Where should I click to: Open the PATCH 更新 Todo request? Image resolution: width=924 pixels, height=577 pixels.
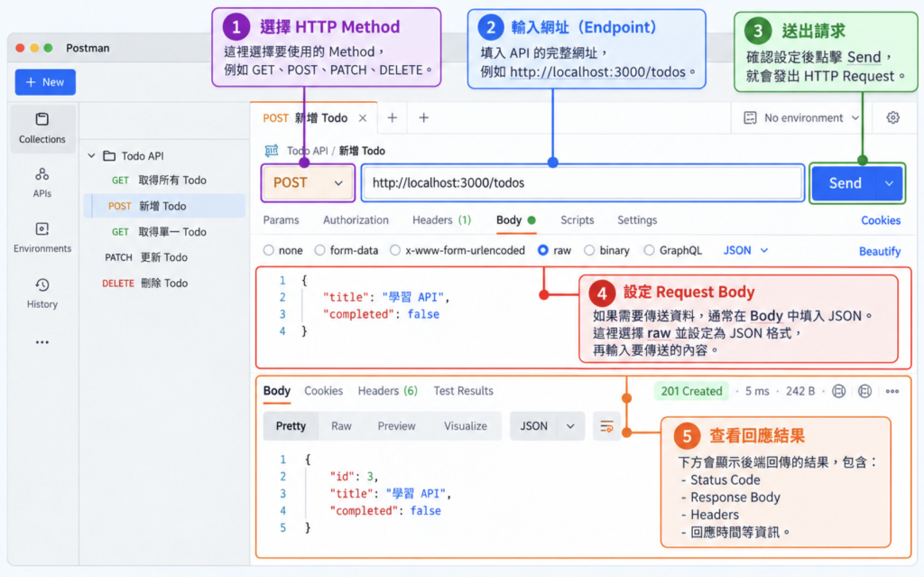pos(165,257)
